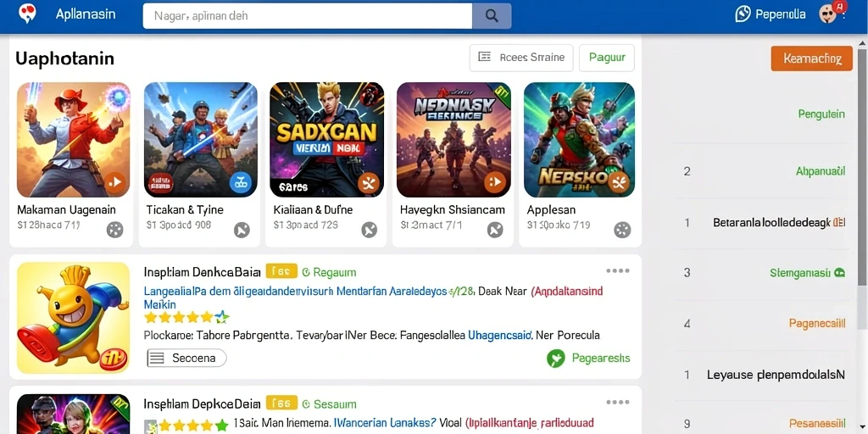Open the Applesan game thumbnail

(579, 140)
